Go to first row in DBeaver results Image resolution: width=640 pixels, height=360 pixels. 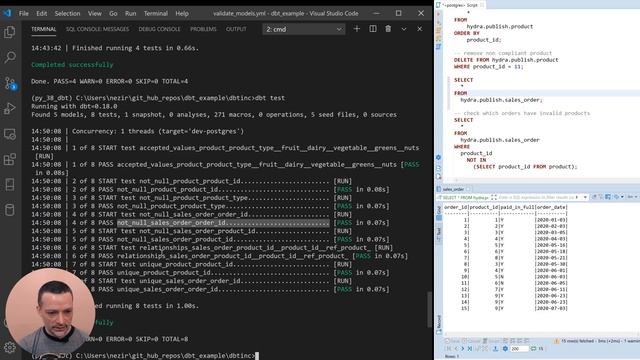[x=449, y=349]
